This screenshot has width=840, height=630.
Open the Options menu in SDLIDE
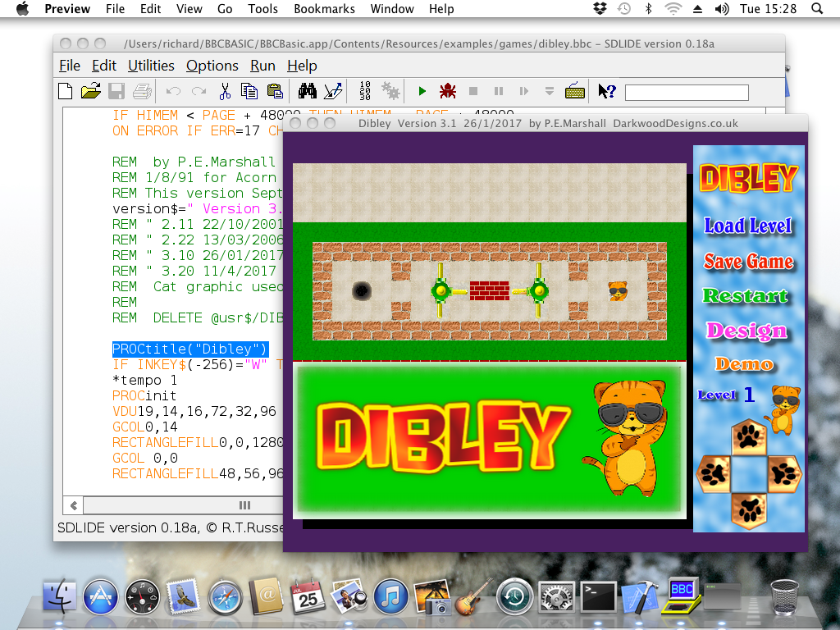coord(212,66)
